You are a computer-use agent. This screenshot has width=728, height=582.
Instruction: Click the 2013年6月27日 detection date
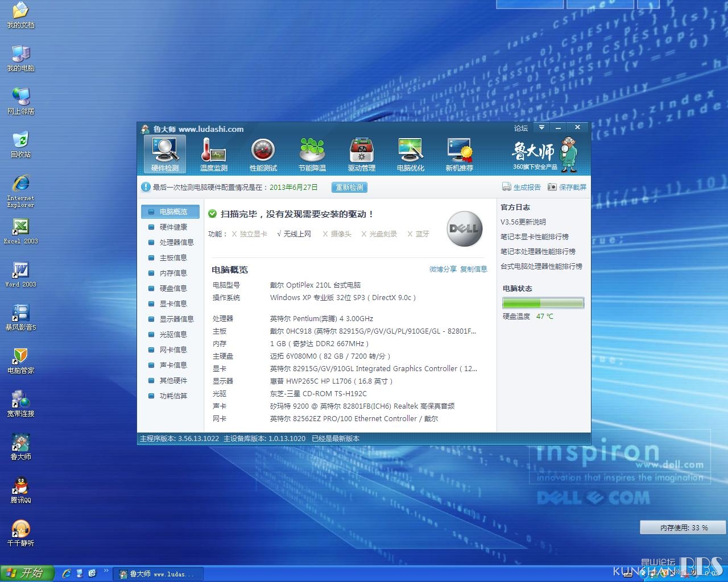[x=293, y=187]
